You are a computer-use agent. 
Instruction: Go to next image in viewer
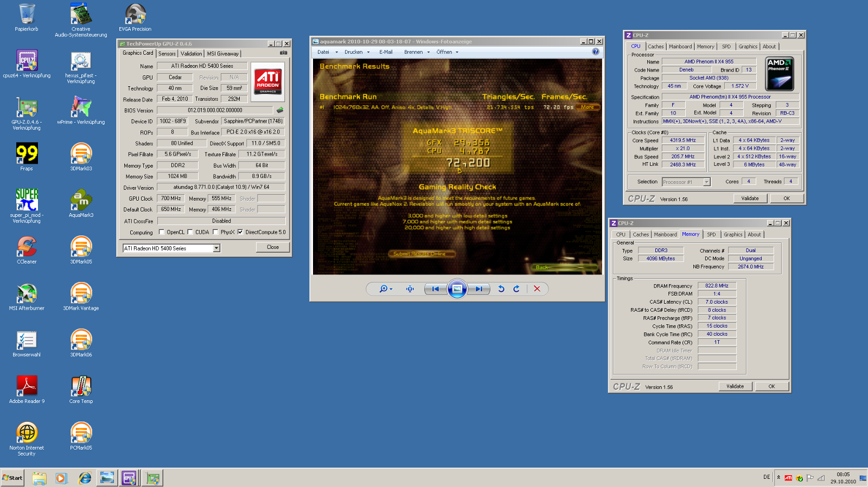pos(478,289)
